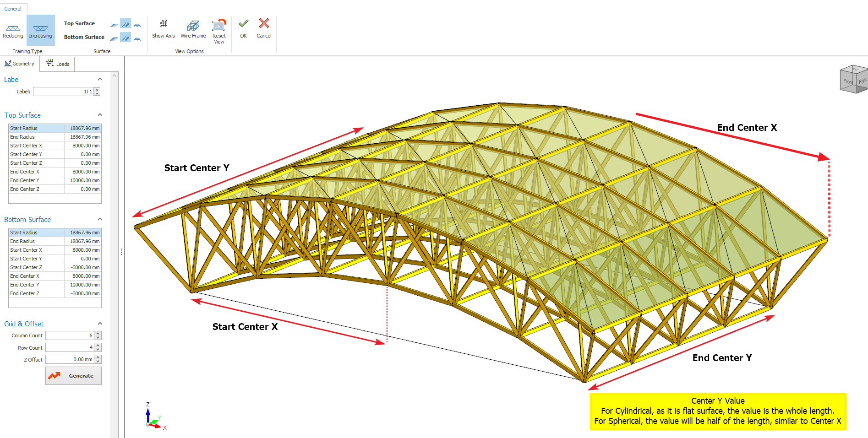Switch to the Loads tab

[58, 64]
